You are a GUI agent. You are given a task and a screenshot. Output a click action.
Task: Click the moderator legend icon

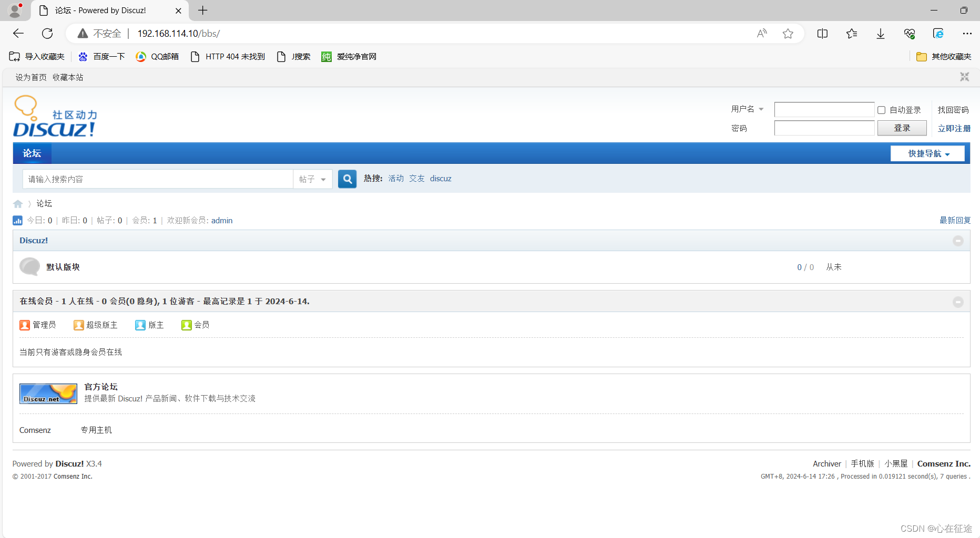(140, 325)
